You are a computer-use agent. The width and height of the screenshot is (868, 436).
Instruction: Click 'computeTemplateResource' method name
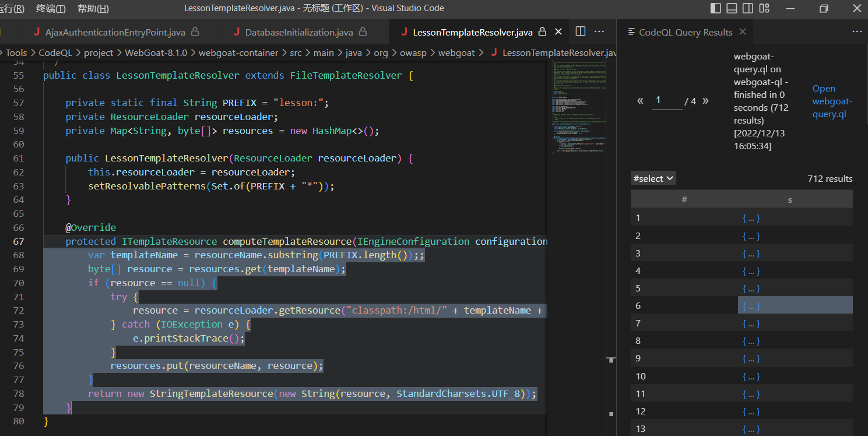(287, 241)
